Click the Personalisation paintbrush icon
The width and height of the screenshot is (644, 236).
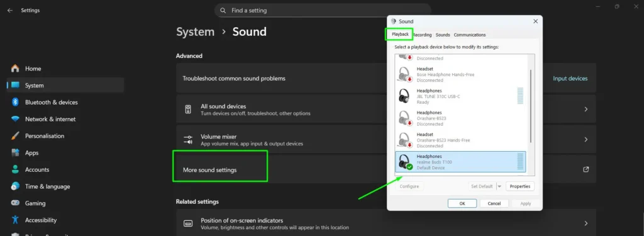click(15, 136)
